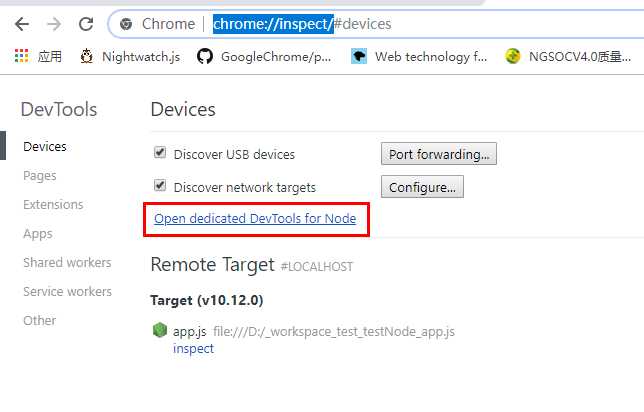Toggle Discover USB devices checkbox
Screen dimensions: 644x412
click(x=159, y=153)
